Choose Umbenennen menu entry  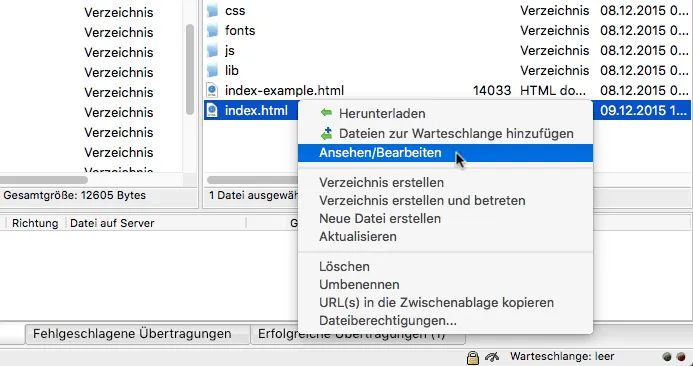445,285
